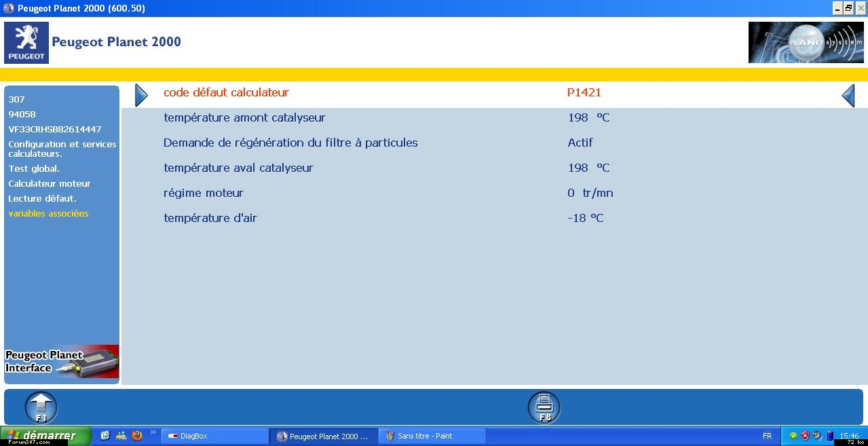Open Test global. in the sidebar

(x=34, y=168)
